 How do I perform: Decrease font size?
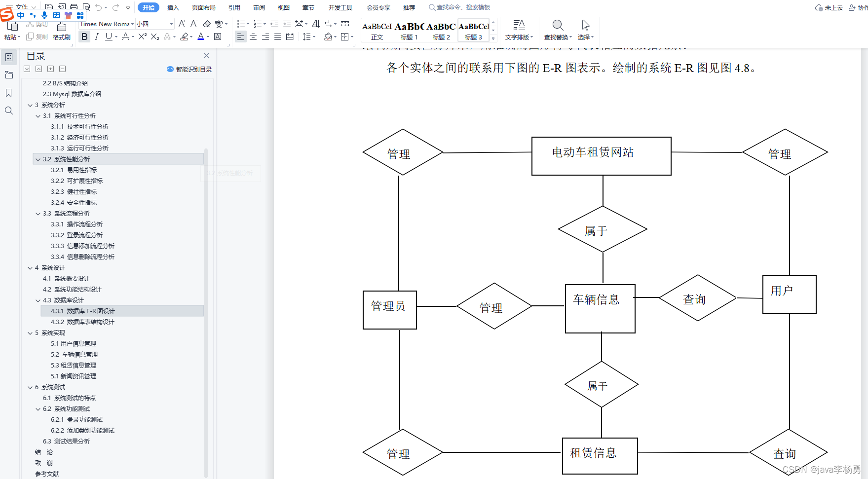click(194, 24)
